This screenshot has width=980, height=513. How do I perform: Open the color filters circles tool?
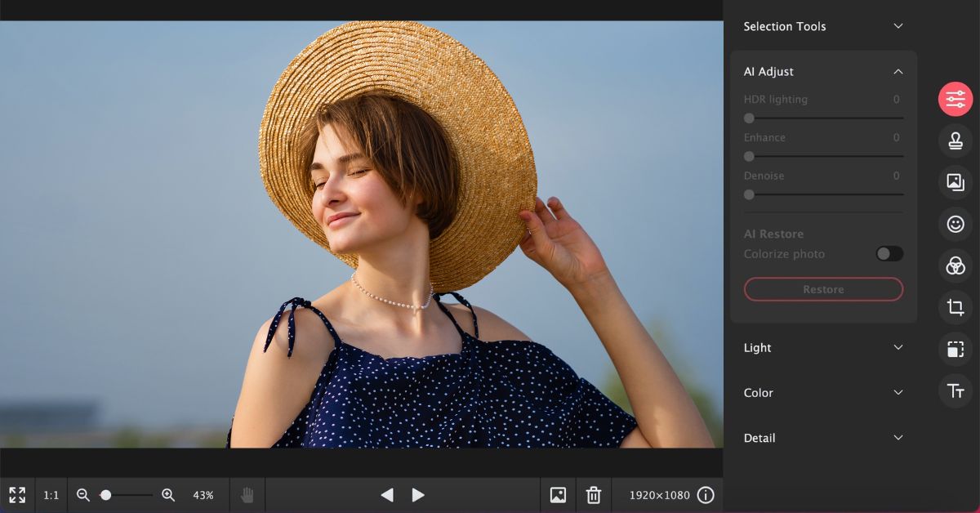tap(955, 265)
